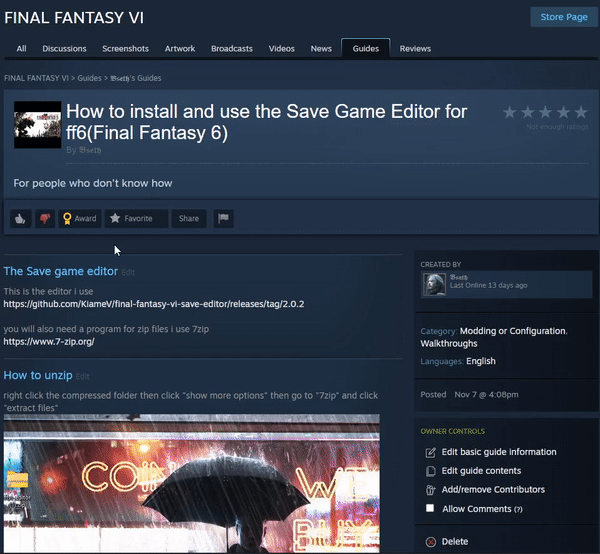Click the 'Posted Nov 7 @ 4:08pm' text

[x=469, y=395]
